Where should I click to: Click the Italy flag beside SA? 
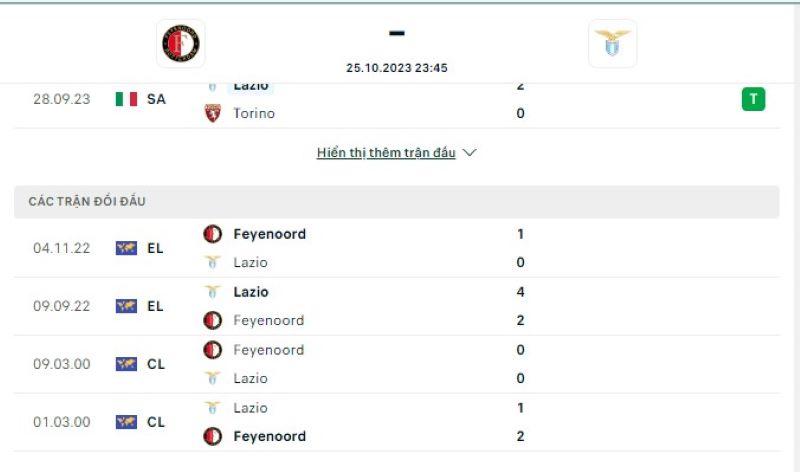pos(126,99)
